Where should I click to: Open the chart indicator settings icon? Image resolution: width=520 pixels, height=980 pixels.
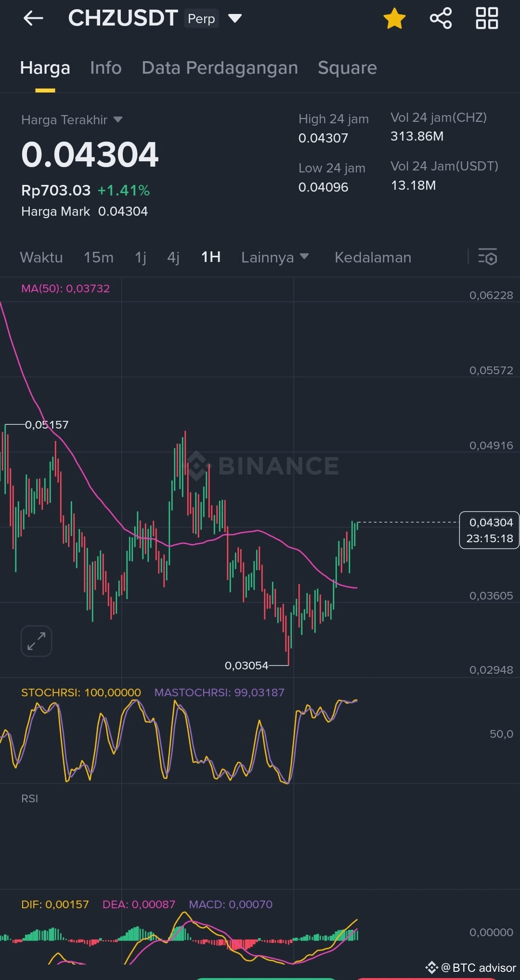click(x=487, y=257)
